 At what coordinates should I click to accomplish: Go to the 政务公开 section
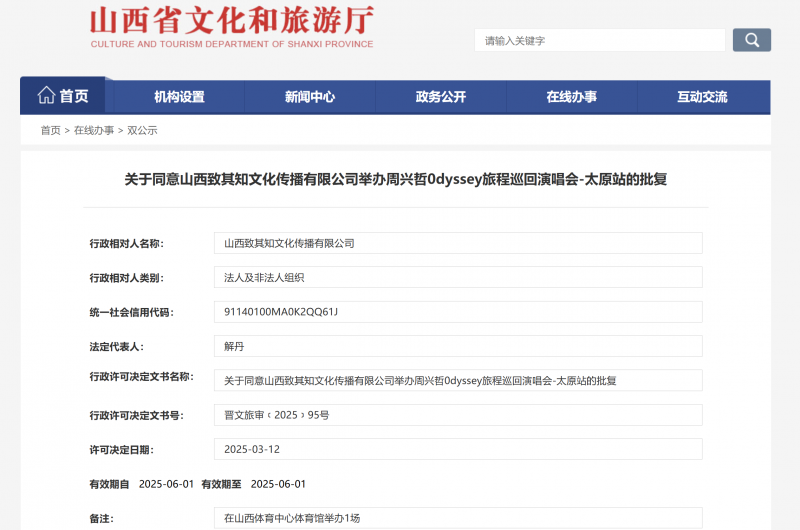pos(441,97)
